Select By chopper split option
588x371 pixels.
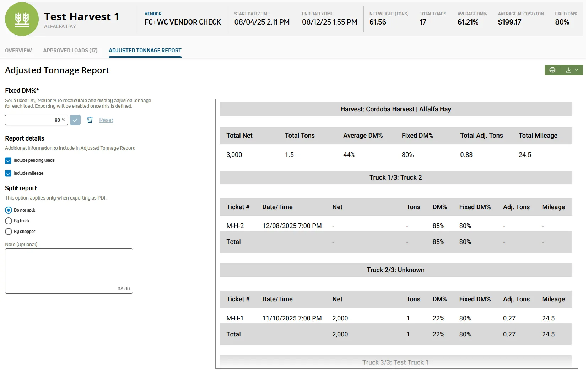click(x=9, y=232)
